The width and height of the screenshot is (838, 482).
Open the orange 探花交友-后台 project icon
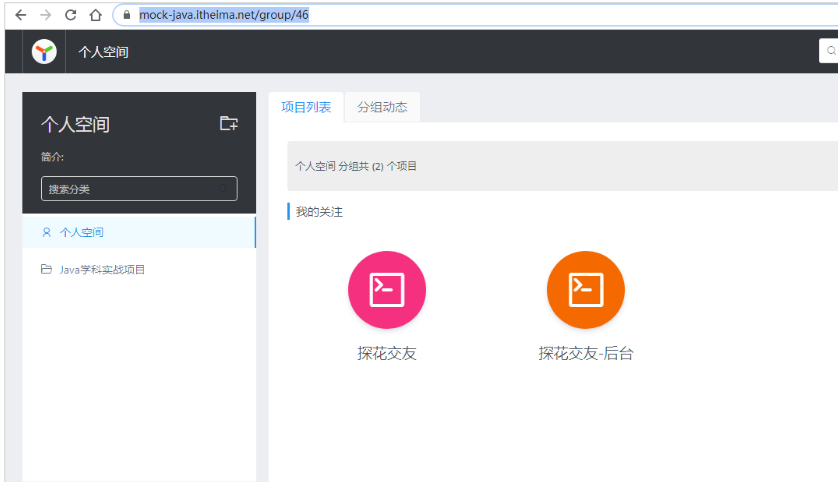point(586,290)
